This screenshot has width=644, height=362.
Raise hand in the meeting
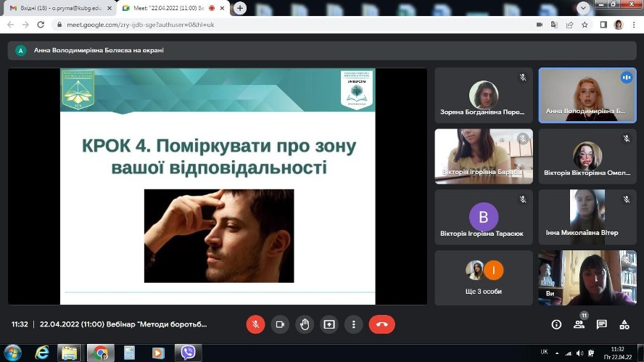305,324
